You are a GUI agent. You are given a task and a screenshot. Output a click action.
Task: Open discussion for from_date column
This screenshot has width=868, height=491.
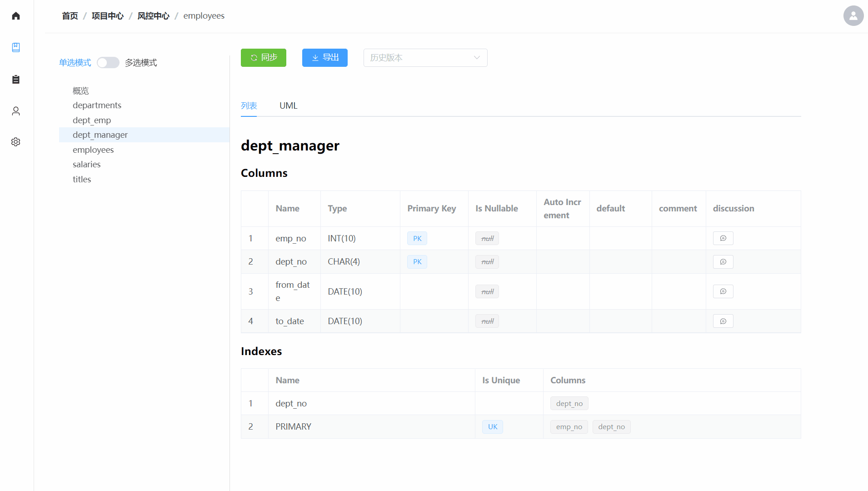pos(723,291)
